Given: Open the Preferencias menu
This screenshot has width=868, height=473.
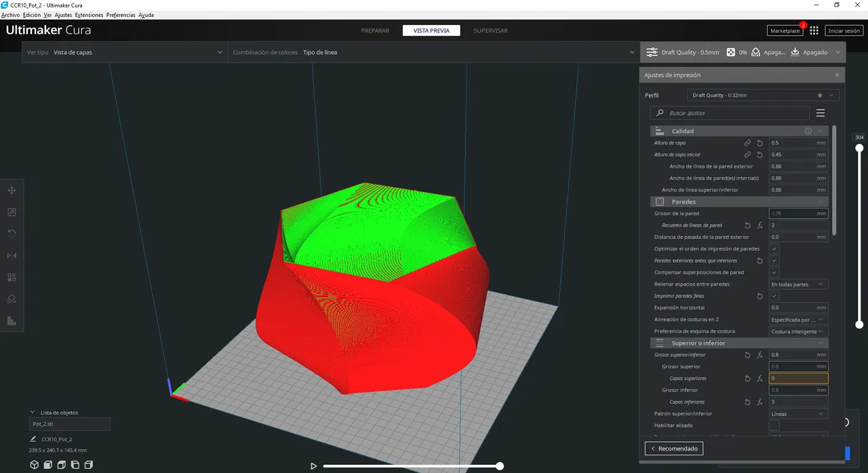Looking at the screenshot, I should [121, 15].
